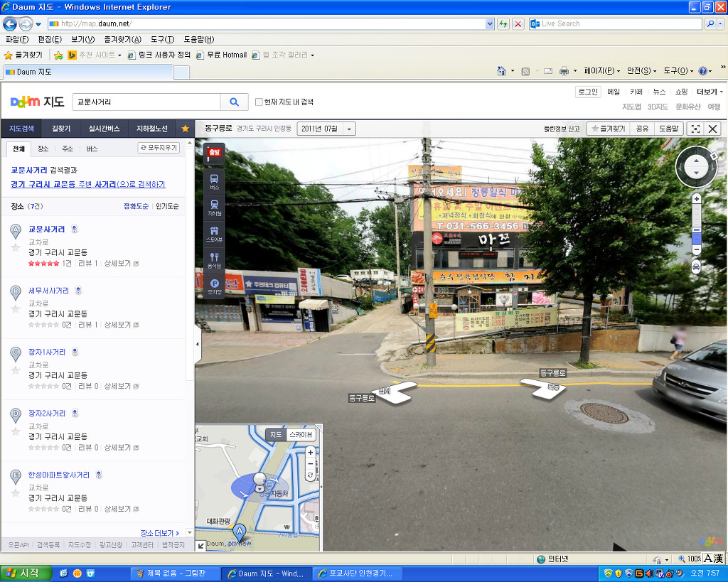Screen dimensions: 728x582
Task: Open the 파일(F) menu
Action: (17, 40)
